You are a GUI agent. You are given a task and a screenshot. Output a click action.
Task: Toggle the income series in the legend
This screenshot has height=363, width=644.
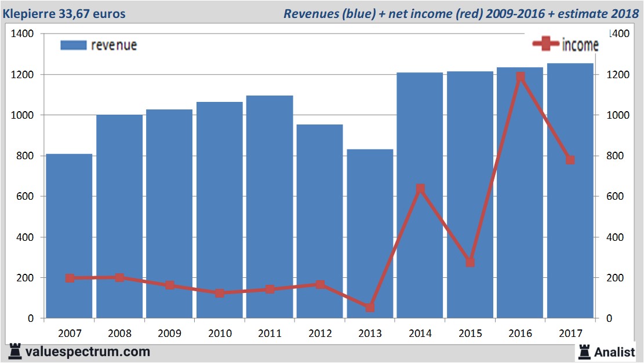coord(578,44)
